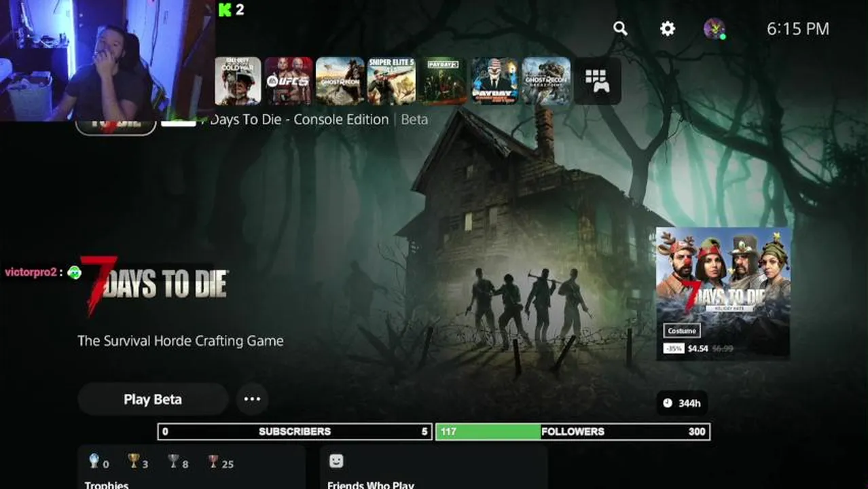The image size is (868, 489).
Task: Select the Ghost Recon Breakpoint tile
Action: pyautogui.click(x=546, y=81)
